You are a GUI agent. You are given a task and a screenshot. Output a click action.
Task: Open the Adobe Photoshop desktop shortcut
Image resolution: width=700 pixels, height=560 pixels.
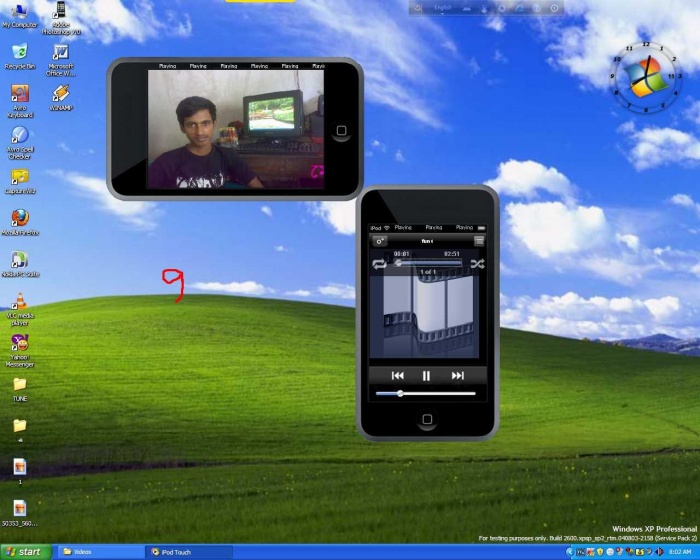tap(61, 18)
